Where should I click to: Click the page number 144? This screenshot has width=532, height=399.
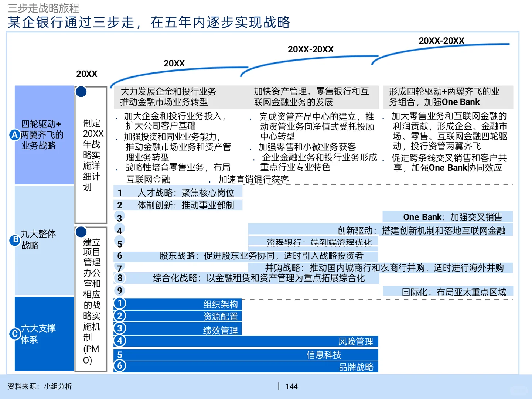tap(291, 386)
